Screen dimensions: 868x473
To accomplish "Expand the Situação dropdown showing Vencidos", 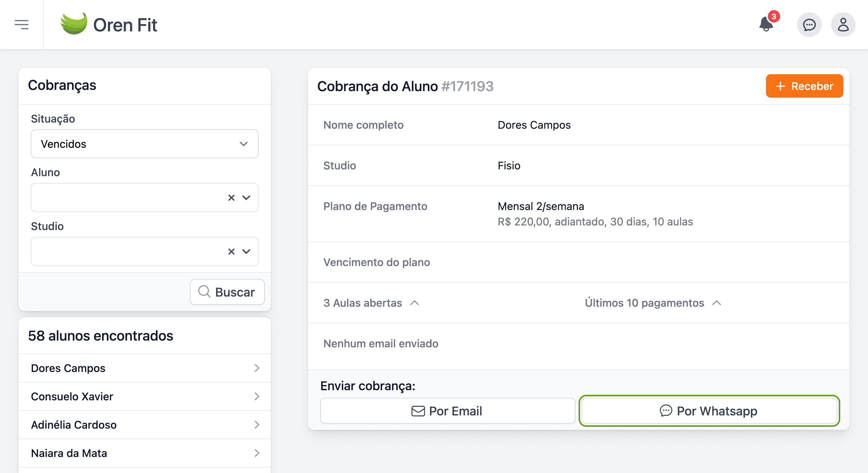I will 145,144.
